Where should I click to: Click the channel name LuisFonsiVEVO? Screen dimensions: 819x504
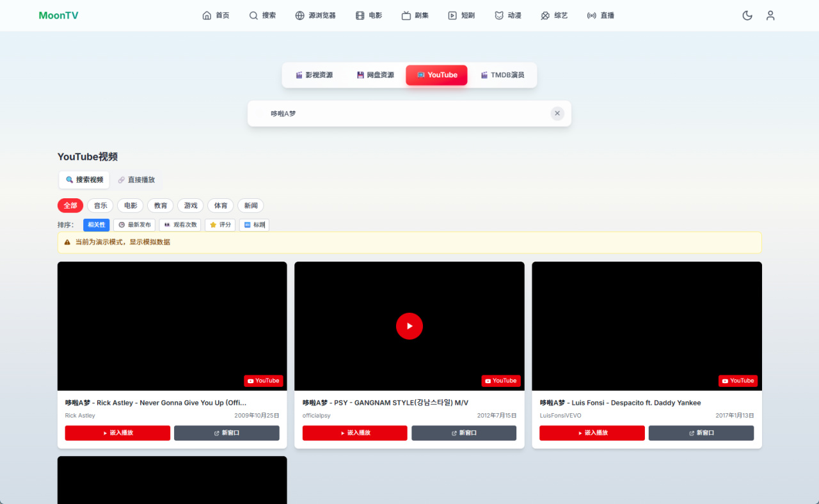[x=561, y=416]
